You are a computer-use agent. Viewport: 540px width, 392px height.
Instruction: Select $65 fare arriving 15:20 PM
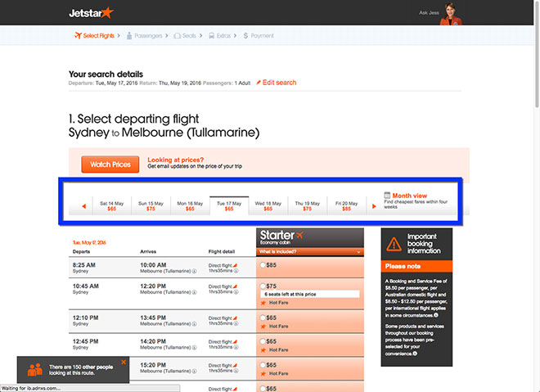click(263, 365)
